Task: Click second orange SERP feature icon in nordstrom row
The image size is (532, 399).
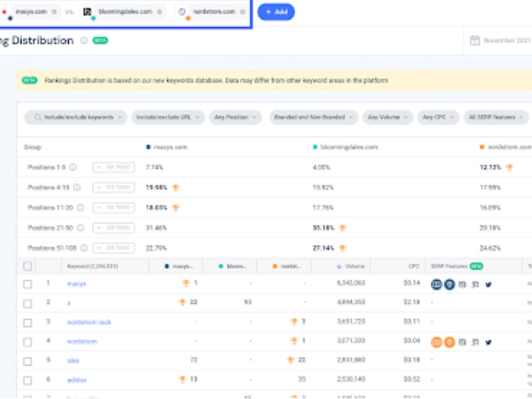Action: click(450, 342)
